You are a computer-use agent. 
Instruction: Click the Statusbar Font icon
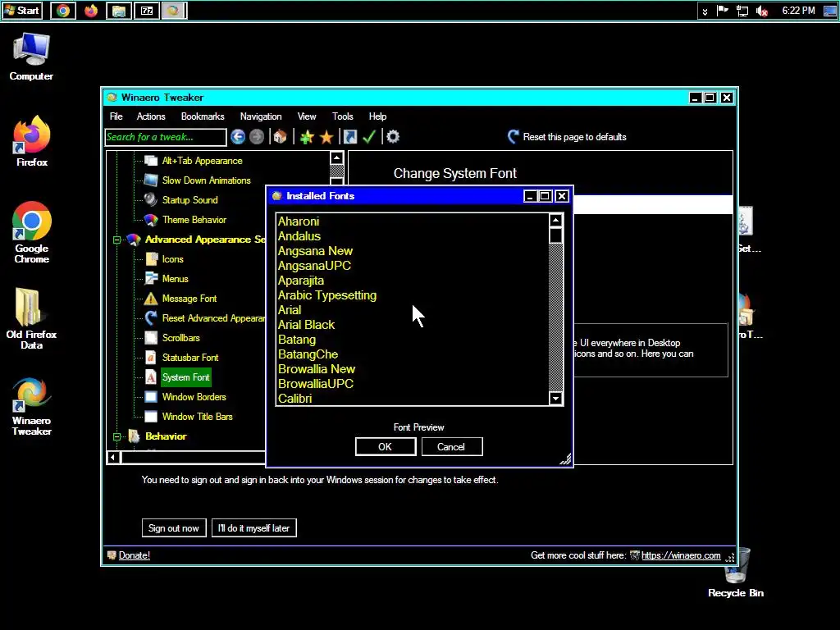pos(151,358)
